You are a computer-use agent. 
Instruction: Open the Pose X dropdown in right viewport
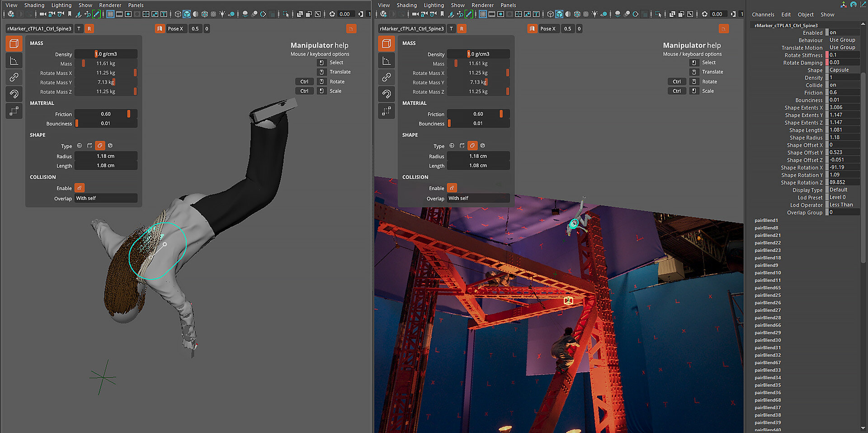(547, 29)
